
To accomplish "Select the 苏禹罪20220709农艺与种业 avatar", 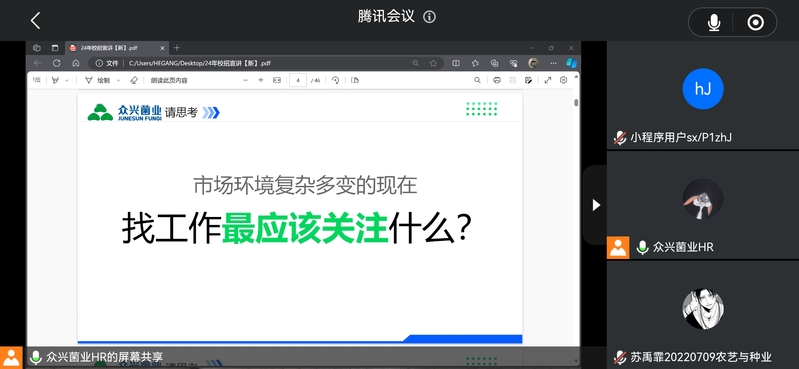I will (x=703, y=309).
